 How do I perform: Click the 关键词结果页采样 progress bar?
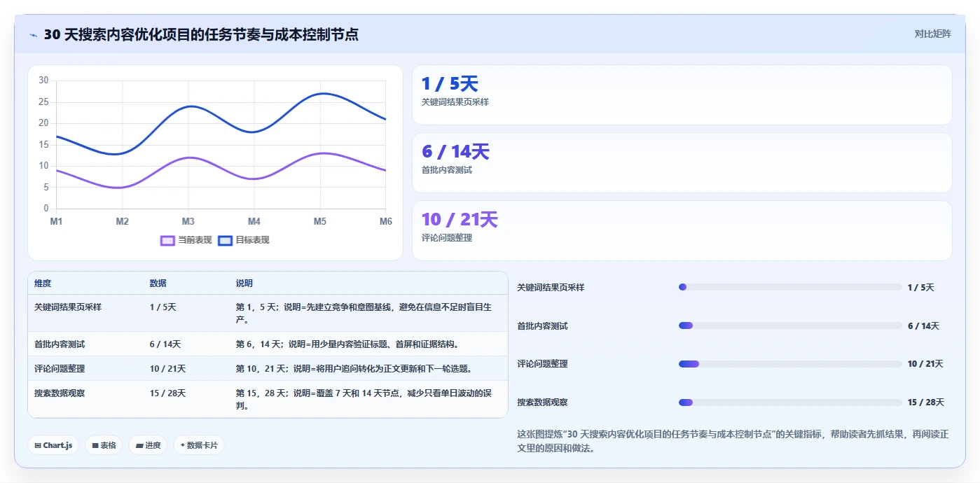pyautogui.click(x=790, y=287)
